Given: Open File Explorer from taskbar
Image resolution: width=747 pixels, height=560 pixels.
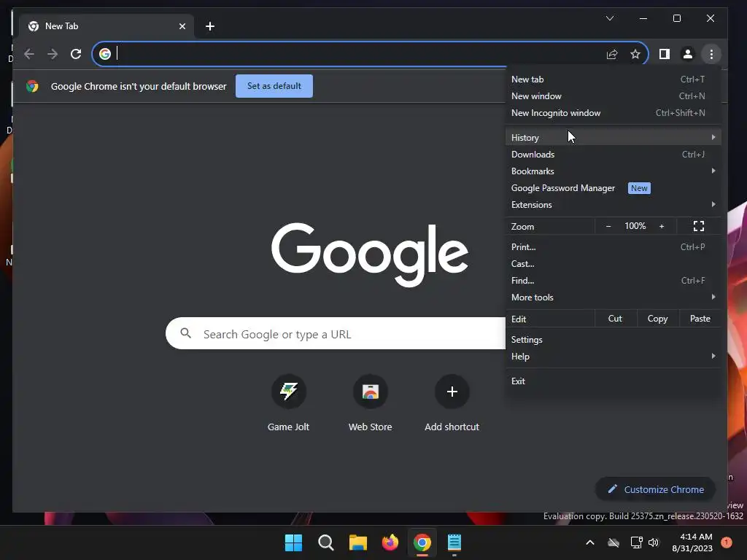Looking at the screenshot, I should (357, 542).
